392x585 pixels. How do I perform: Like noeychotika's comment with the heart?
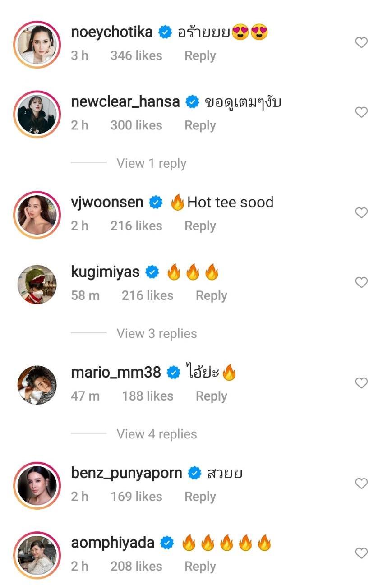click(361, 43)
